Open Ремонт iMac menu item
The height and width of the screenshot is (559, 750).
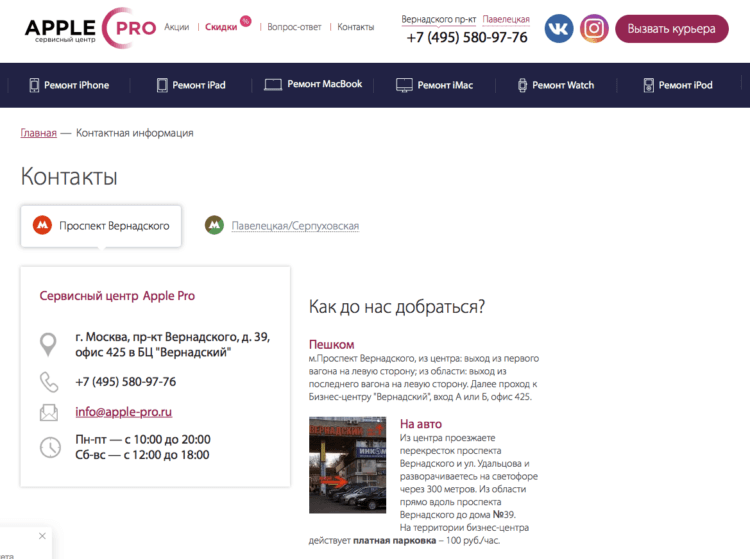[x=434, y=85]
